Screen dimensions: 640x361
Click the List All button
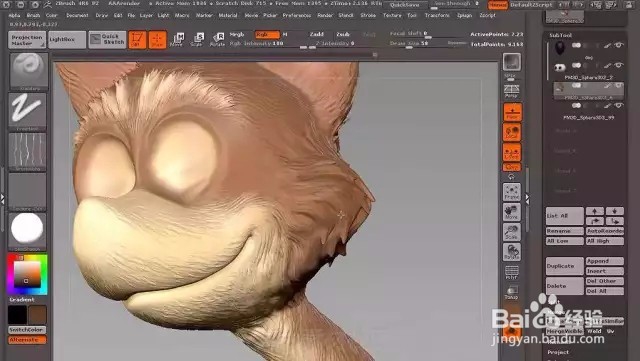(x=564, y=216)
